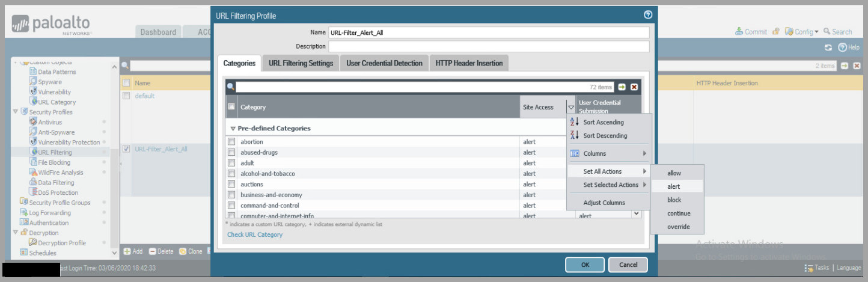Check the default profile row checkbox
The height and width of the screenshot is (282, 868).
click(x=126, y=96)
